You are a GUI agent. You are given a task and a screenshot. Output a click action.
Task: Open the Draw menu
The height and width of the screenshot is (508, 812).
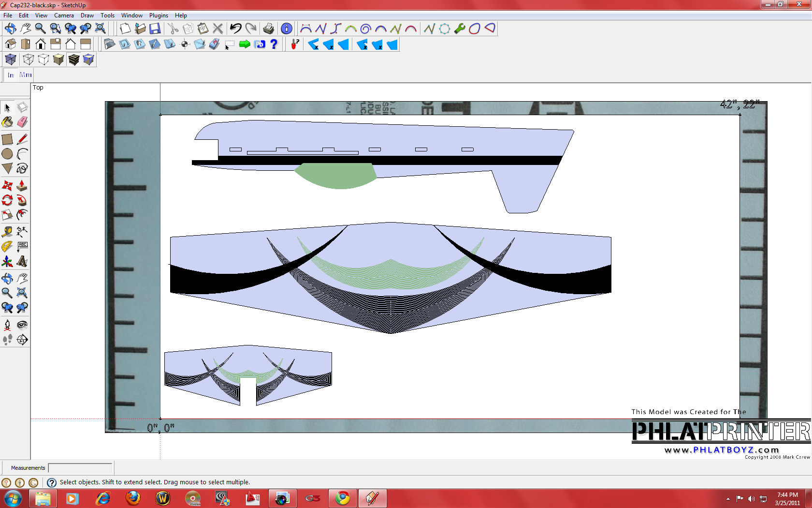pyautogui.click(x=87, y=15)
